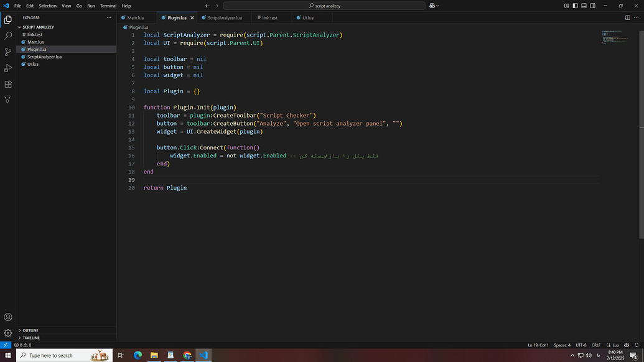
Task: Open the Search view in the activity bar
Action: pos(7,35)
